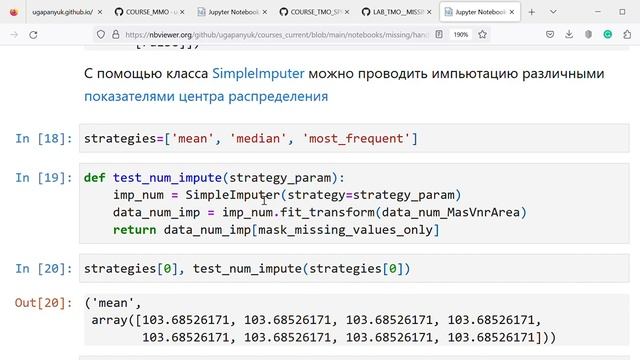Open the downloads panel

569,35
